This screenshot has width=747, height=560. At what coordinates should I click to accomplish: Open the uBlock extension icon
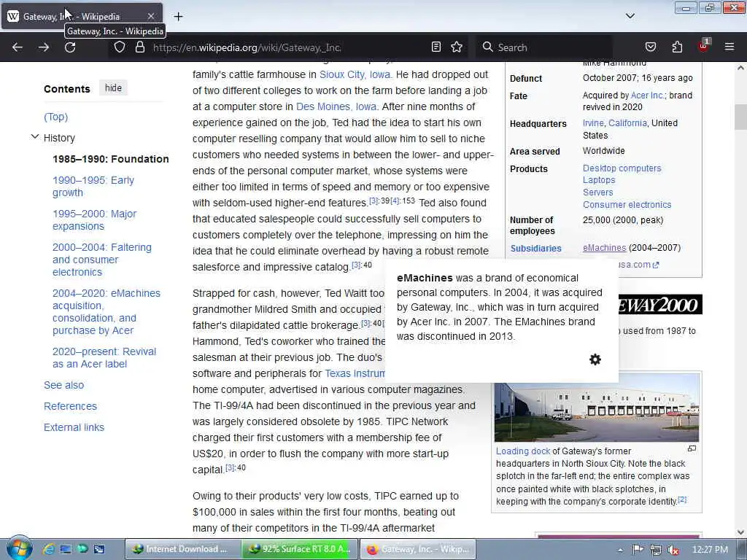704,46
